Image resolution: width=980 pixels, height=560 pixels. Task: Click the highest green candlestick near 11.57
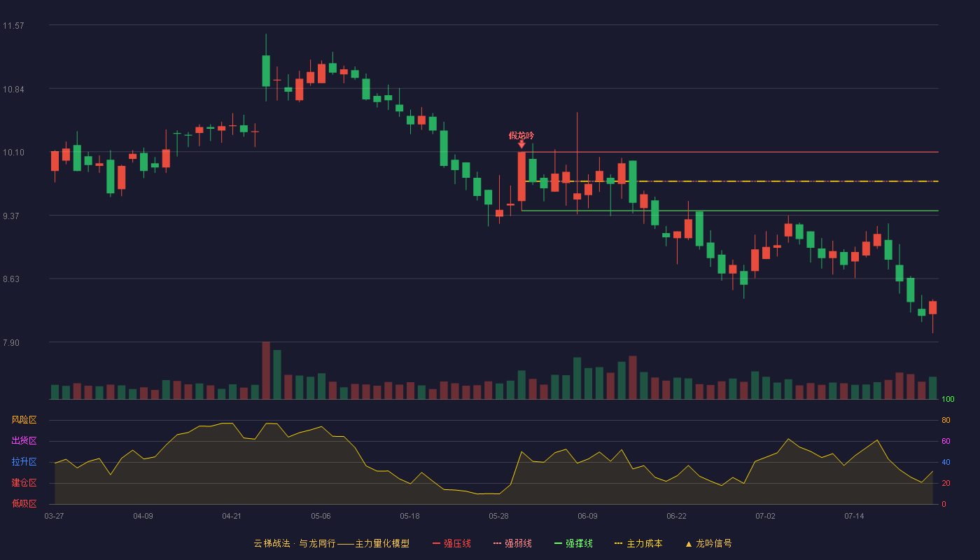tap(266, 71)
